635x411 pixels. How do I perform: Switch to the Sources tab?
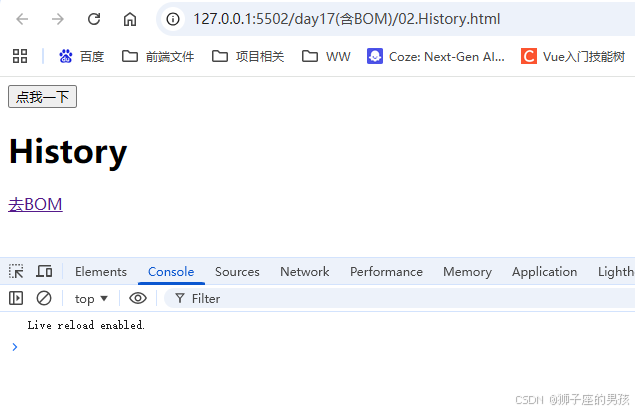[x=237, y=272]
